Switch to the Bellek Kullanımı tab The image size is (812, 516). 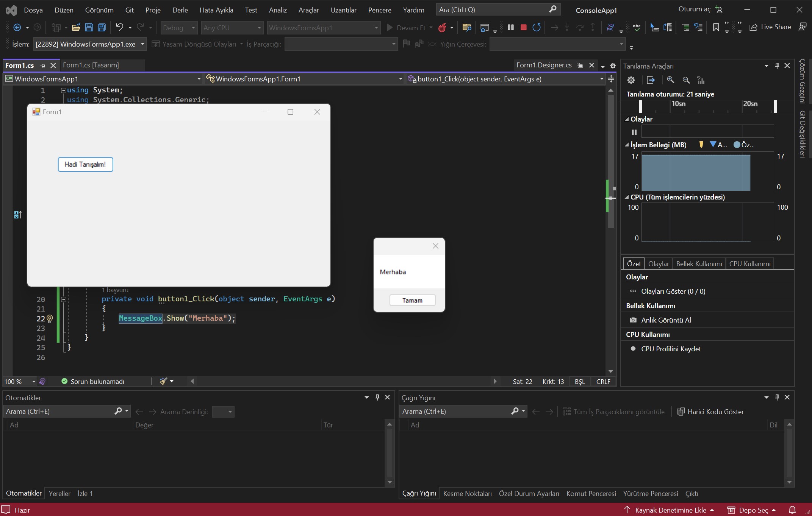coord(699,263)
